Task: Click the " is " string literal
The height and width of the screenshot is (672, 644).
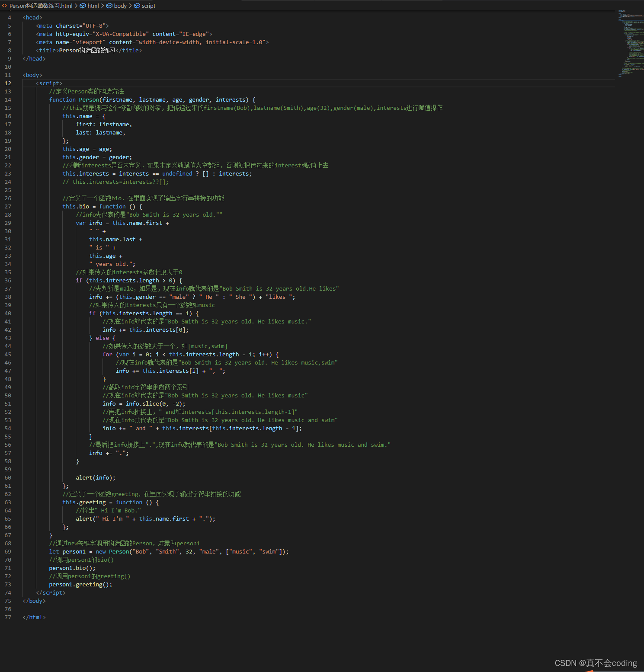Action: coord(99,247)
